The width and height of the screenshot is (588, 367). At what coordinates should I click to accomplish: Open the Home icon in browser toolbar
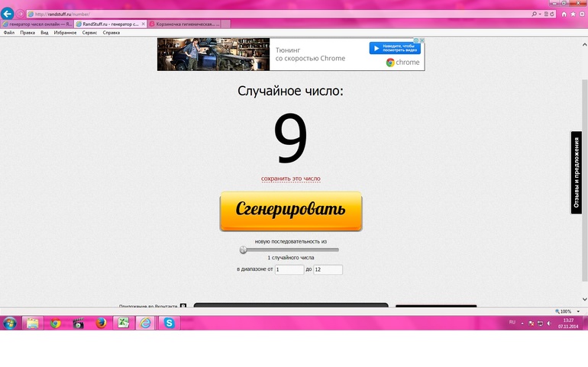[x=564, y=14]
